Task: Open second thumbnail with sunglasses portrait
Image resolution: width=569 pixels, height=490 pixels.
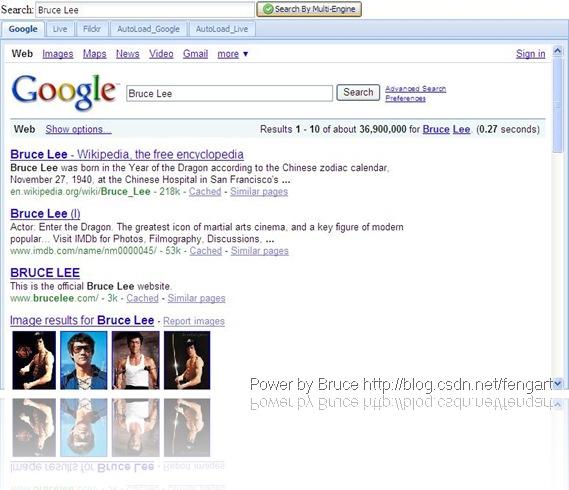Action: [x=84, y=360]
